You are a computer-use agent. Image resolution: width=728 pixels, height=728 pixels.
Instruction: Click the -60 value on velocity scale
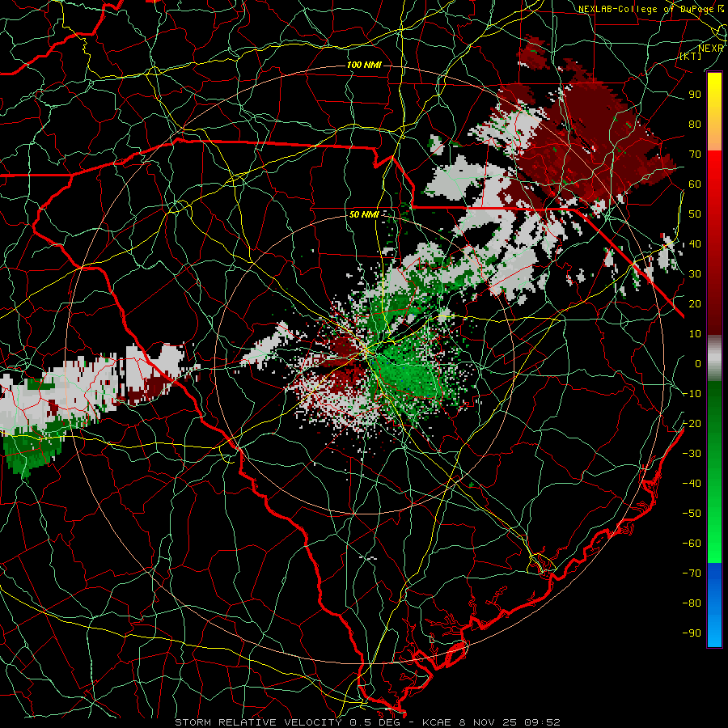[x=692, y=544]
